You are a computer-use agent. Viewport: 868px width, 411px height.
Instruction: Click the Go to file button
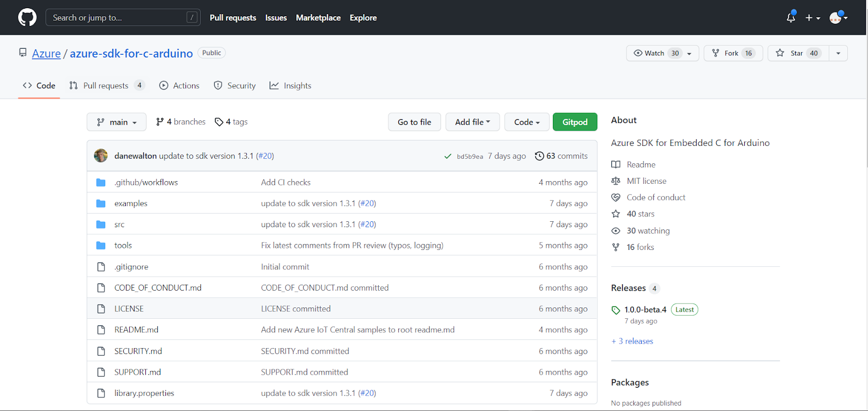click(414, 122)
